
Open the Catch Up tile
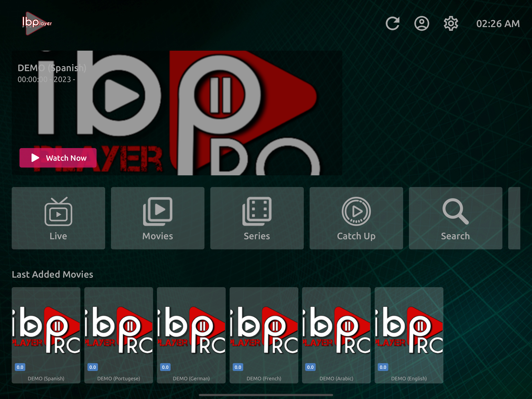(356, 218)
